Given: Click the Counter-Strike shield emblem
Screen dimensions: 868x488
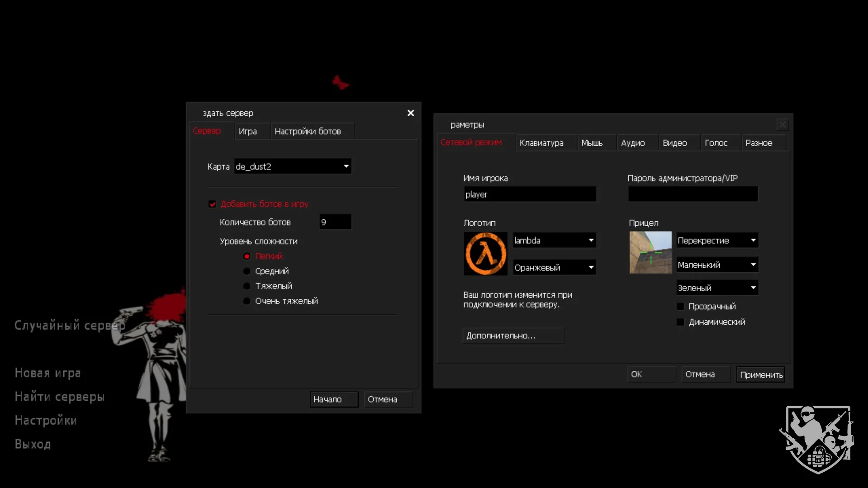Looking at the screenshot, I should [x=817, y=439].
